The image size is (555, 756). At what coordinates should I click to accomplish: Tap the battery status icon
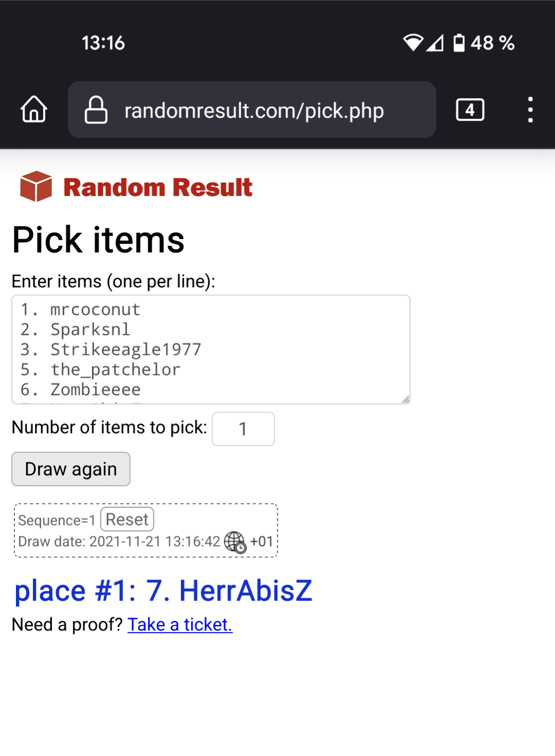[x=459, y=43]
